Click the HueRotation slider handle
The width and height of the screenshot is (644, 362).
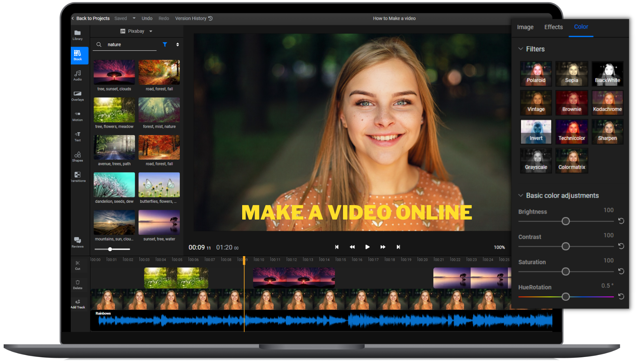(x=566, y=297)
